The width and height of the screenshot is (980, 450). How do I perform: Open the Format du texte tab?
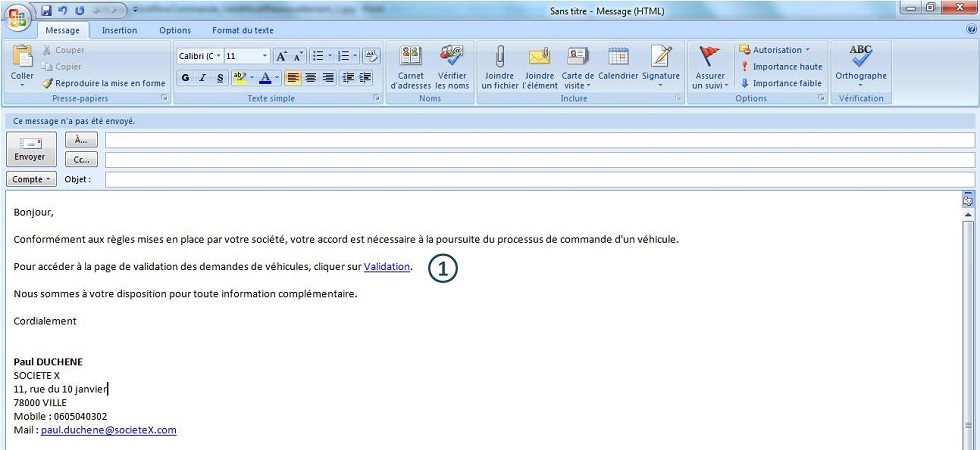pyautogui.click(x=242, y=31)
